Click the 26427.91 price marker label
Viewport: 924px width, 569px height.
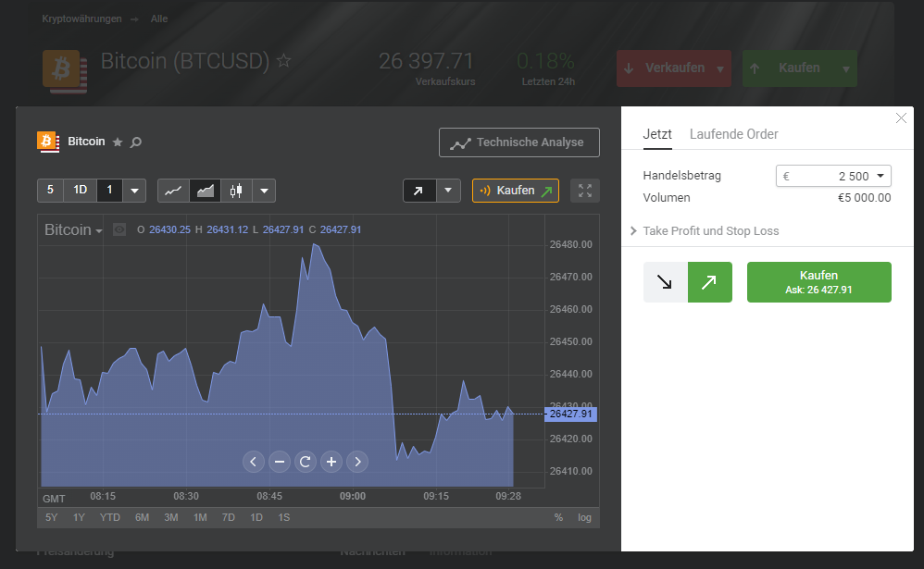pyautogui.click(x=570, y=414)
